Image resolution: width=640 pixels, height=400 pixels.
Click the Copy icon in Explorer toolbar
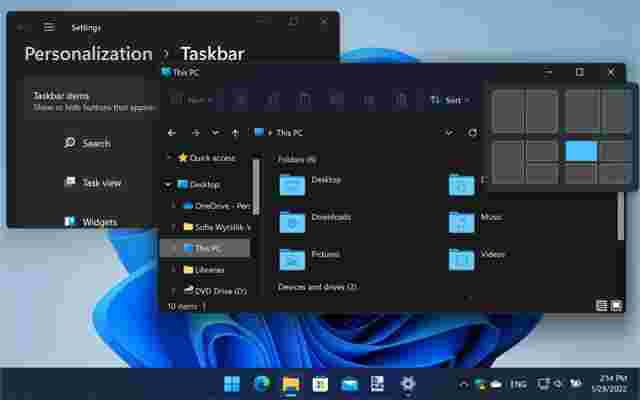point(273,100)
